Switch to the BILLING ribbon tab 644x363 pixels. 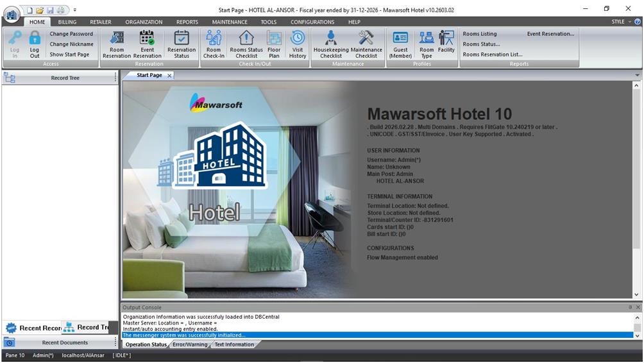67,22
